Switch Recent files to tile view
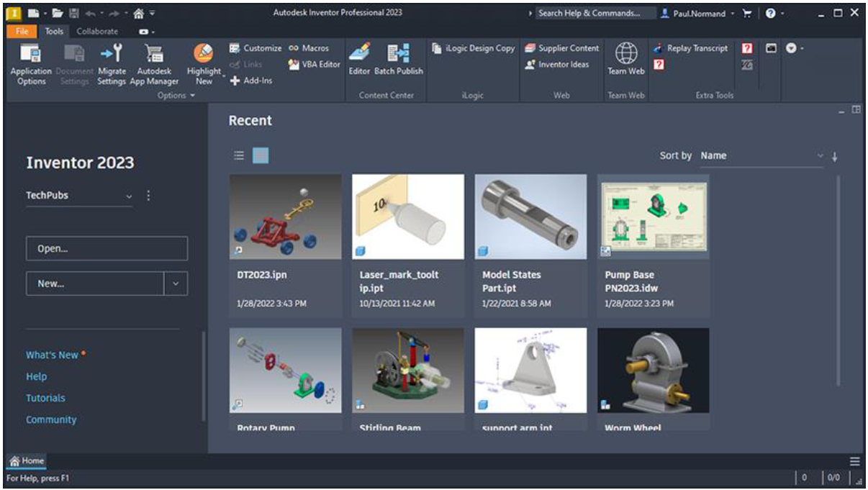Image resolution: width=868 pixels, height=490 pixels. pyautogui.click(x=261, y=155)
